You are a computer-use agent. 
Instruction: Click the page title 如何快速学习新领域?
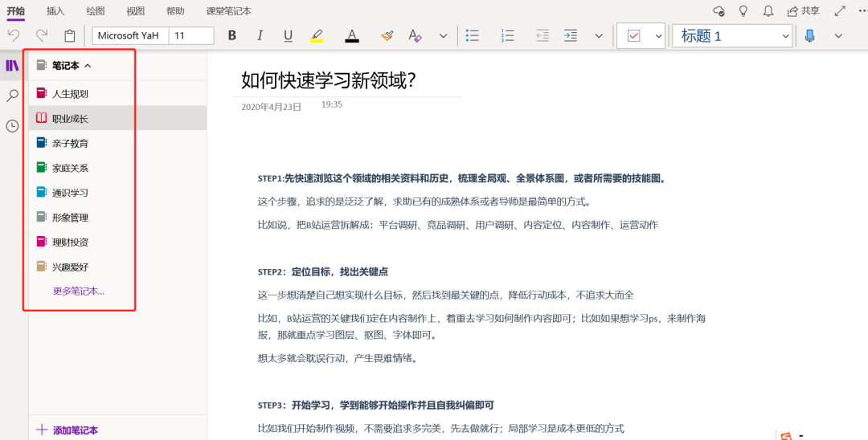pos(328,81)
